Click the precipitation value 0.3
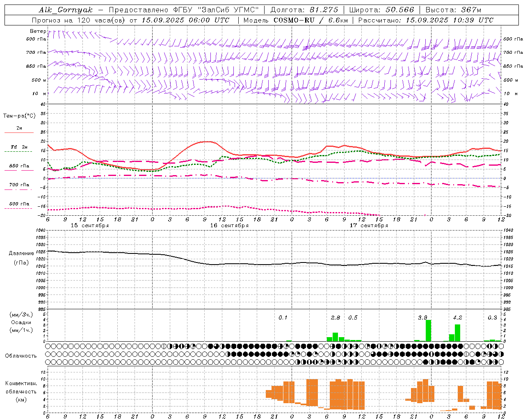The image size is (525, 420). click(x=492, y=318)
